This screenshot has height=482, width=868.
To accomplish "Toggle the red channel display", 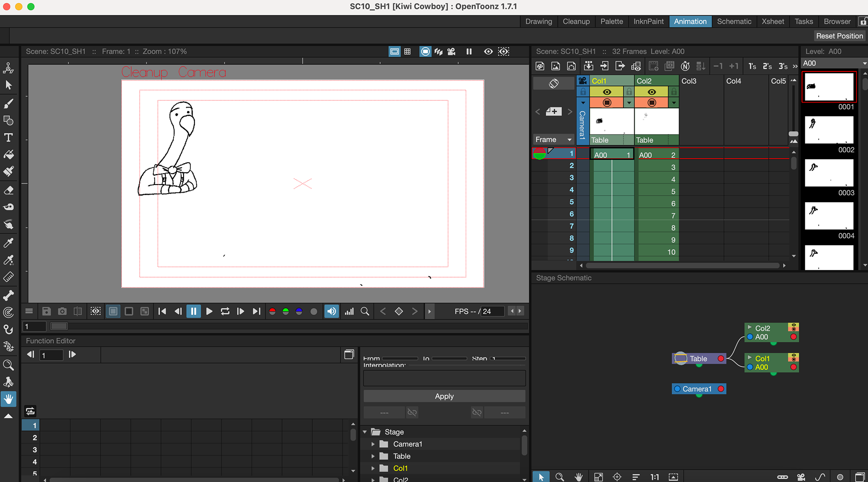I will pyautogui.click(x=272, y=311).
